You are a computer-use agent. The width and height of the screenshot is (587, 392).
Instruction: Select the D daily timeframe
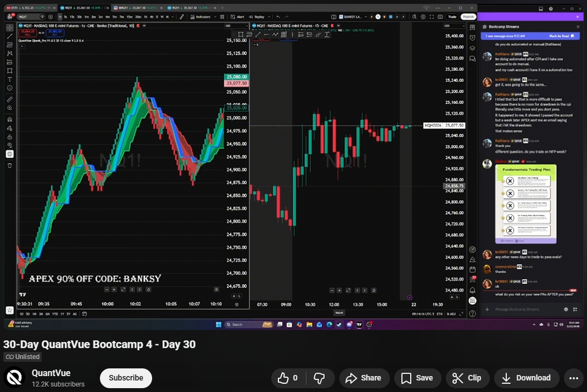click(x=157, y=17)
